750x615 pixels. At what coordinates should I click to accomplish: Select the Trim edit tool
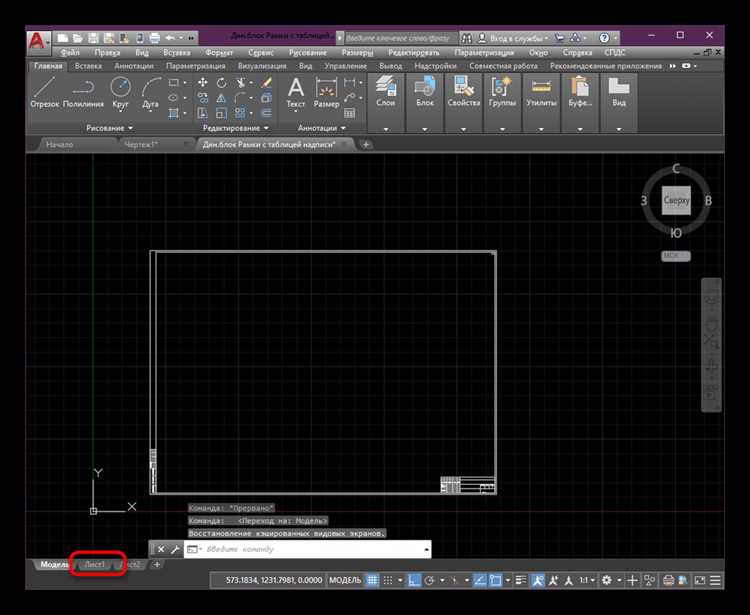coord(241,83)
